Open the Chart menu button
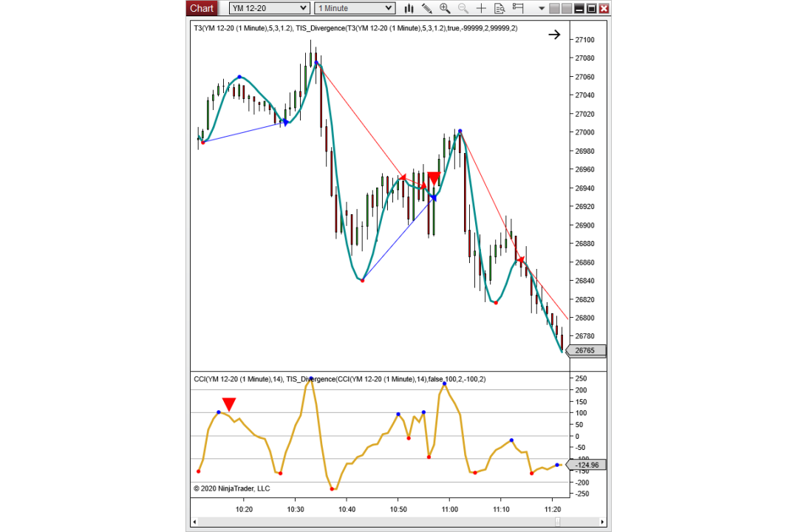 pos(202,8)
